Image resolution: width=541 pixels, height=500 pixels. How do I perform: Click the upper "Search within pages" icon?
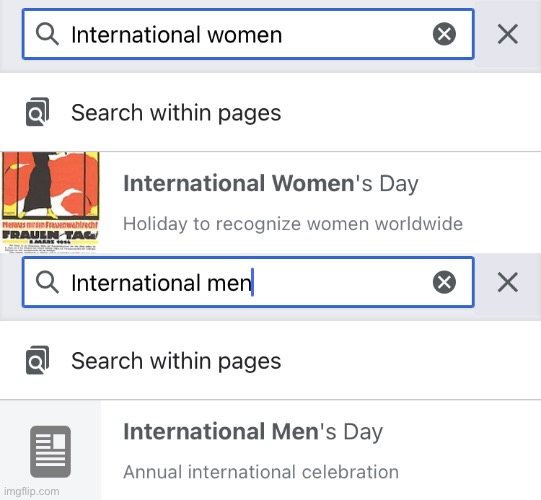click(37, 112)
